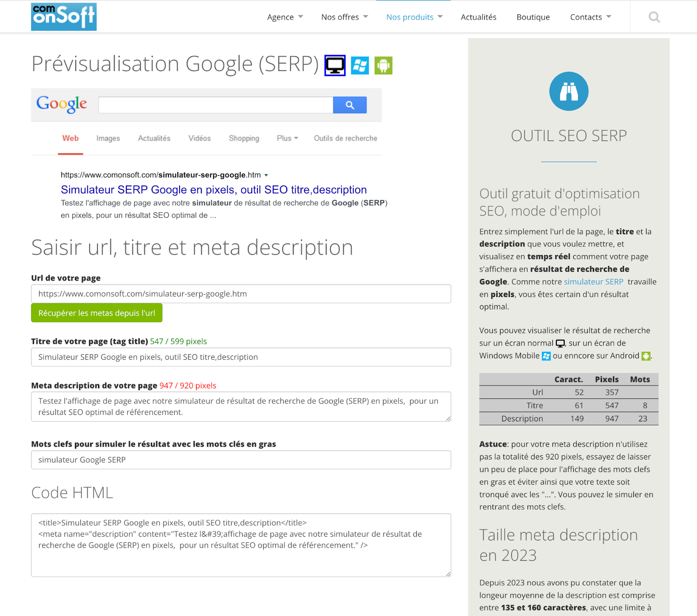Screen dimensions: 697x616
Task: Focus the Mots clefs input field
Action: tap(241, 460)
